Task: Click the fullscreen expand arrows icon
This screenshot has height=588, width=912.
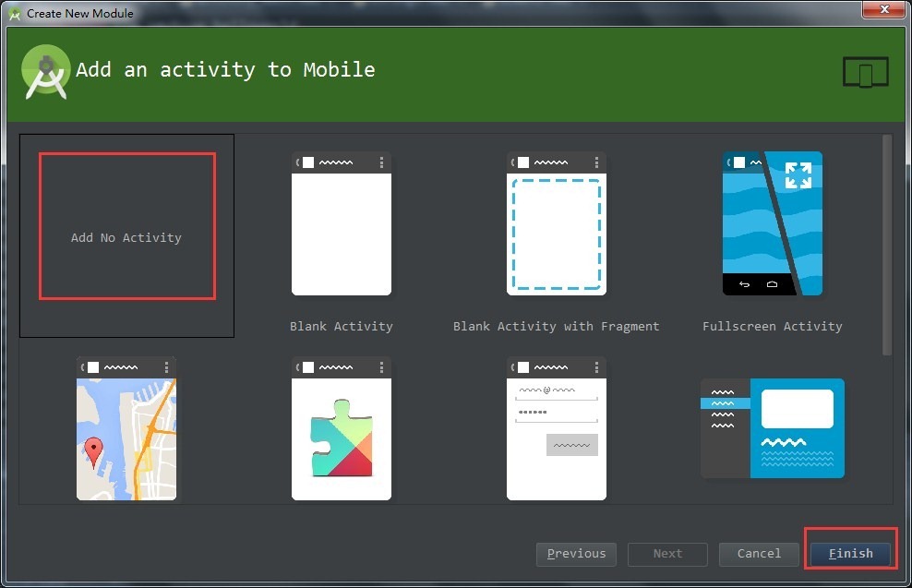Action: (x=798, y=175)
